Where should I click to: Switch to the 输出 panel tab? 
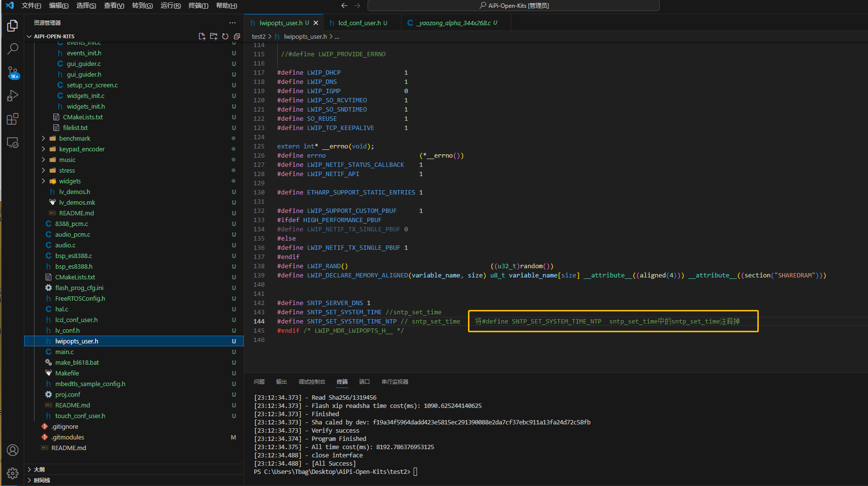[x=282, y=382]
